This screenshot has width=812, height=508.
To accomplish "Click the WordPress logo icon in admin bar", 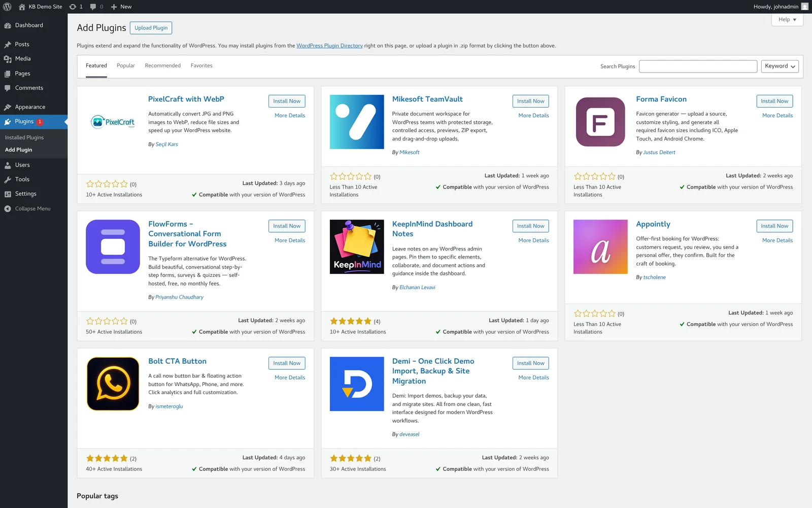I will [7, 7].
